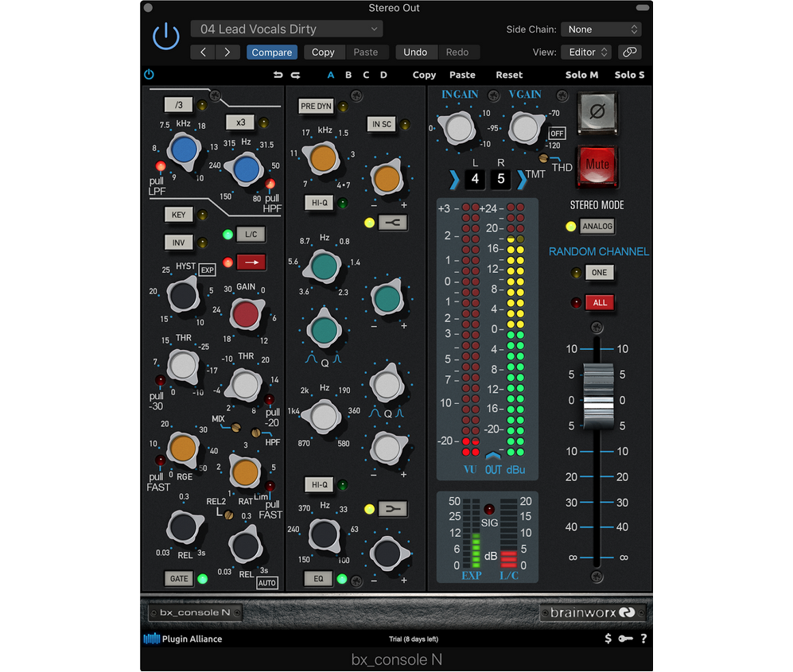Select previous preset with left arrow
The width and height of the screenshot is (793, 672).
click(203, 52)
